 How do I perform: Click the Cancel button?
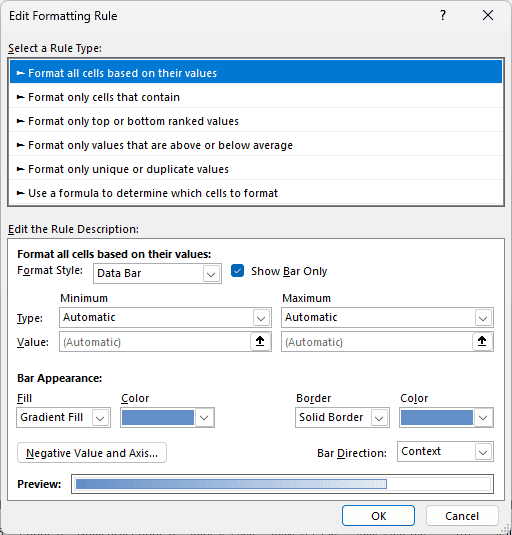[462, 516]
